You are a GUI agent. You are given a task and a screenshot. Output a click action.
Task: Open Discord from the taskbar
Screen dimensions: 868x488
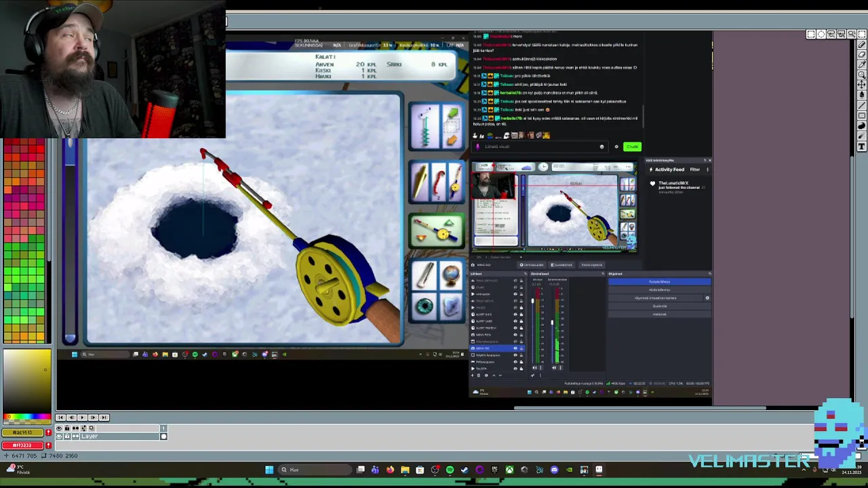[555, 470]
